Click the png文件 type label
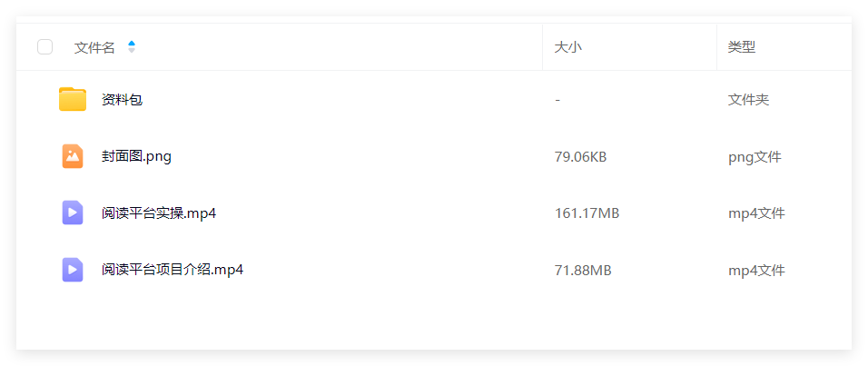Screen dimensions: 868x366 755,157
